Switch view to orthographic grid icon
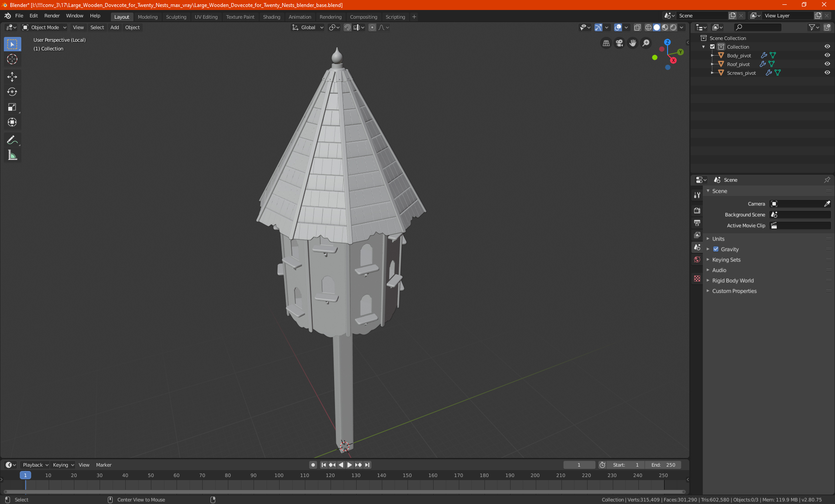 (606, 43)
